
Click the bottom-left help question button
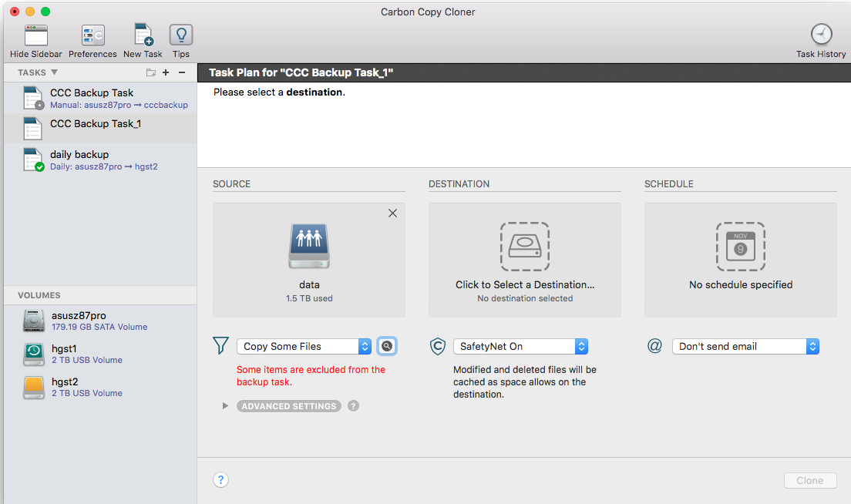point(221,479)
